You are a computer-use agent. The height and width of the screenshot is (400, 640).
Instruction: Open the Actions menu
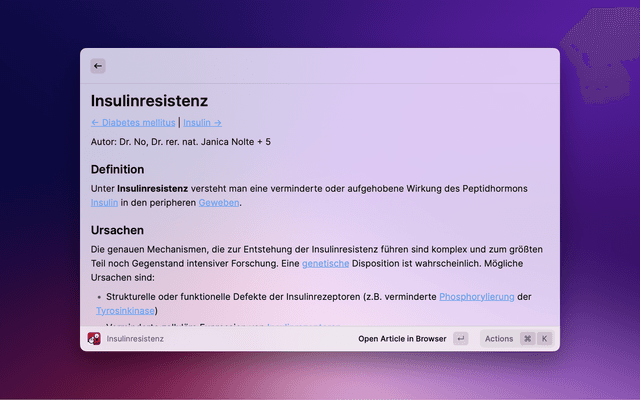(499, 339)
